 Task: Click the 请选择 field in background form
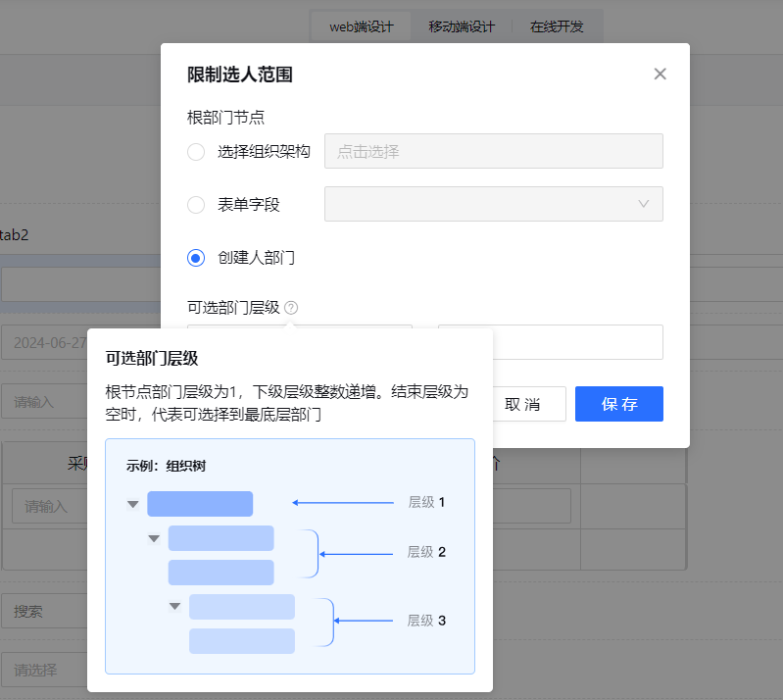(44, 670)
